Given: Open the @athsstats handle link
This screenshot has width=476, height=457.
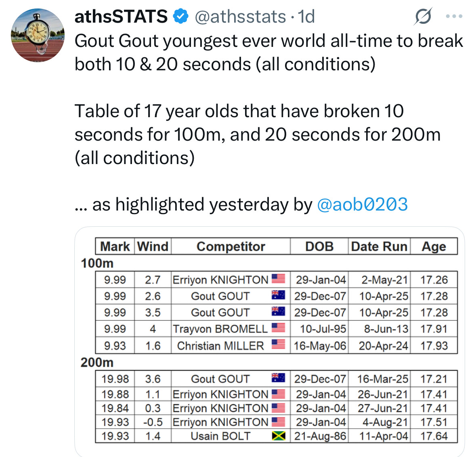Looking at the screenshot, I should [x=240, y=17].
